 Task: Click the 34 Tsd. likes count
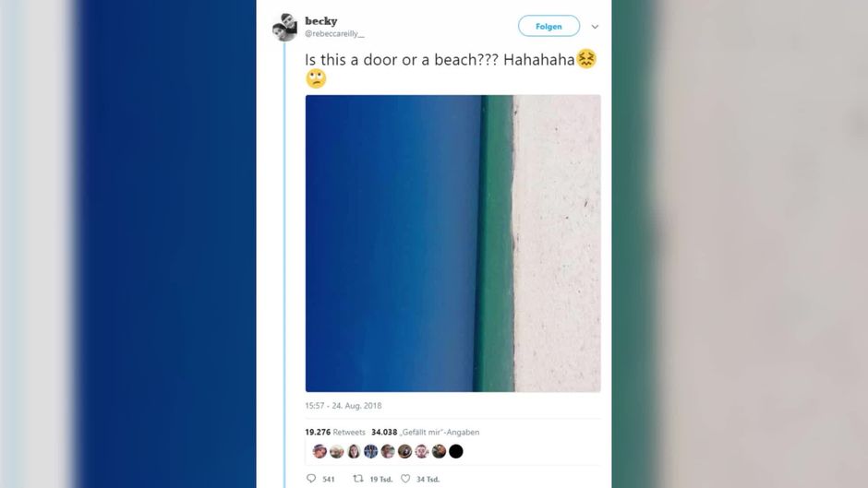pos(428,479)
